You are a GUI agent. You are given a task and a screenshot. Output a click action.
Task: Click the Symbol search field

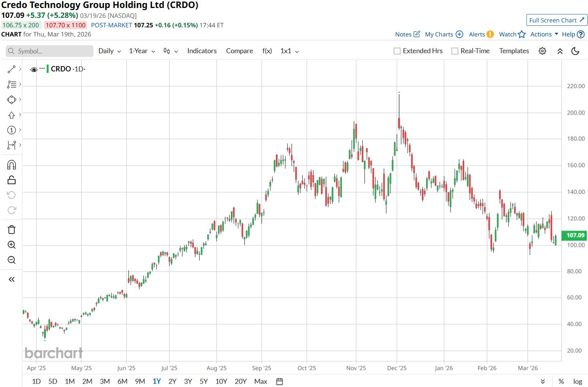pyautogui.click(x=50, y=51)
